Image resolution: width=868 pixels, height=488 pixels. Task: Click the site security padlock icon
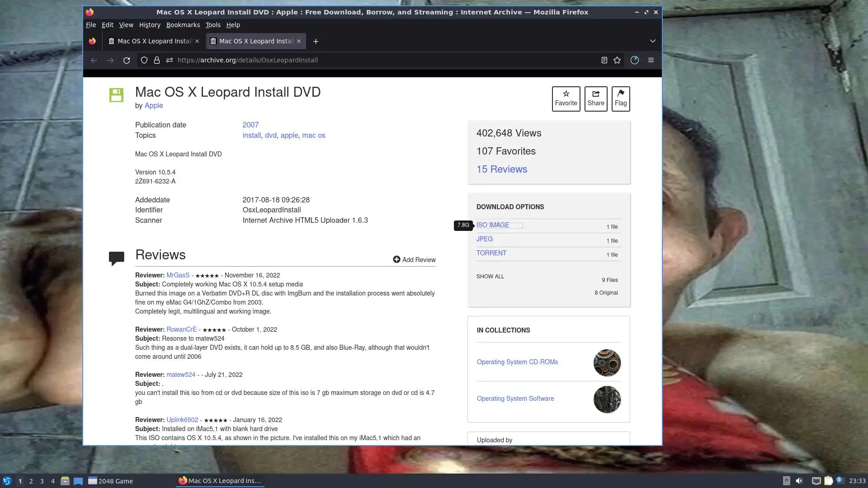click(x=157, y=60)
